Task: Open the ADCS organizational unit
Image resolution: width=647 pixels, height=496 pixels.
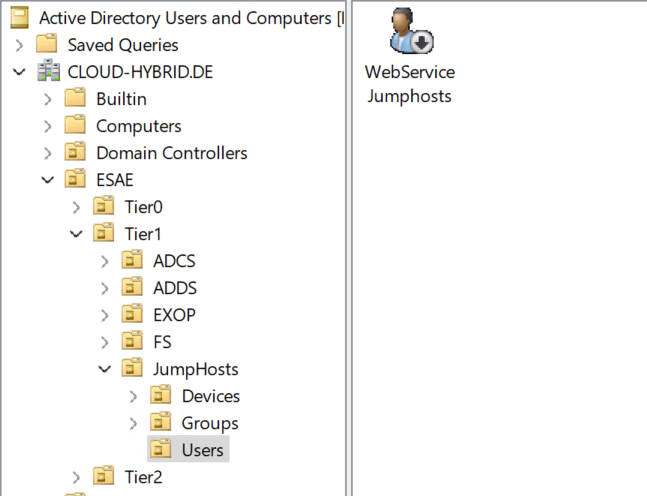Action: pyautogui.click(x=174, y=261)
